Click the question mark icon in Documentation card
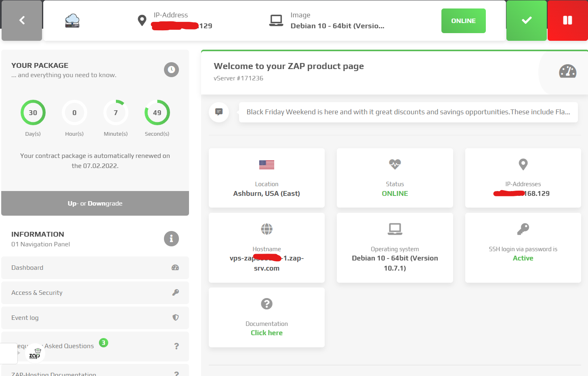The width and height of the screenshot is (588, 376). tap(267, 304)
